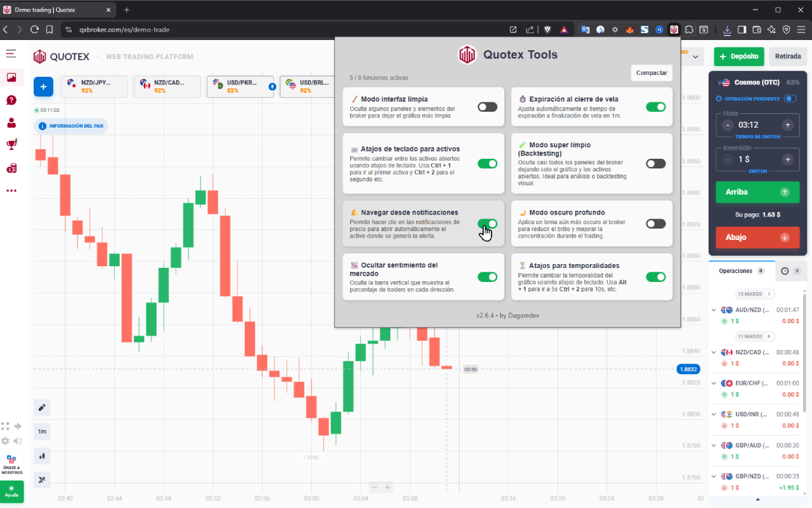This screenshot has width=812, height=508.
Task: Click the gray right arrow icon
Action: pos(18,426)
